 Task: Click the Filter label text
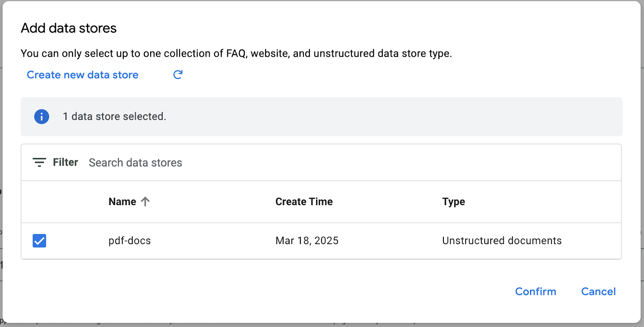tap(65, 162)
